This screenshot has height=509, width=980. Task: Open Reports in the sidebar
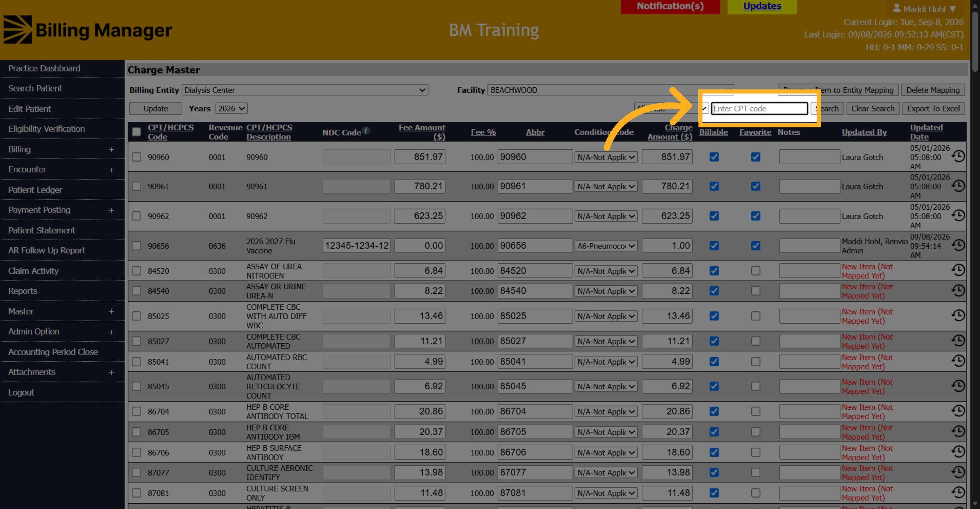coord(22,291)
